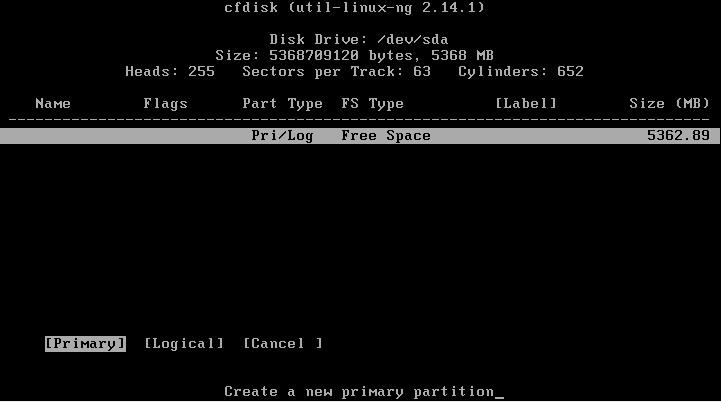721x402 pixels.
Task: Click the Disk Drive /dev/sda text
Action: pyautogui.click(x=359, y=40)
